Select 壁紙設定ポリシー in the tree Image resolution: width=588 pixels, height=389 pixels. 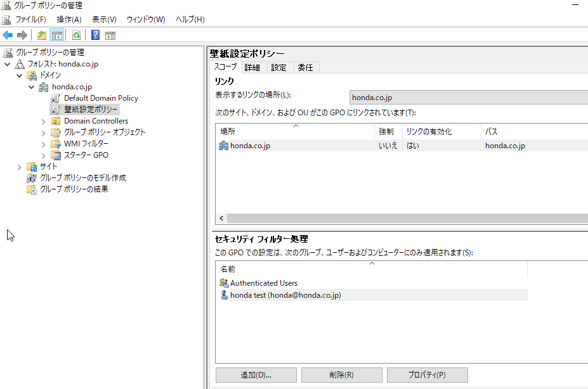click(90, 110)
